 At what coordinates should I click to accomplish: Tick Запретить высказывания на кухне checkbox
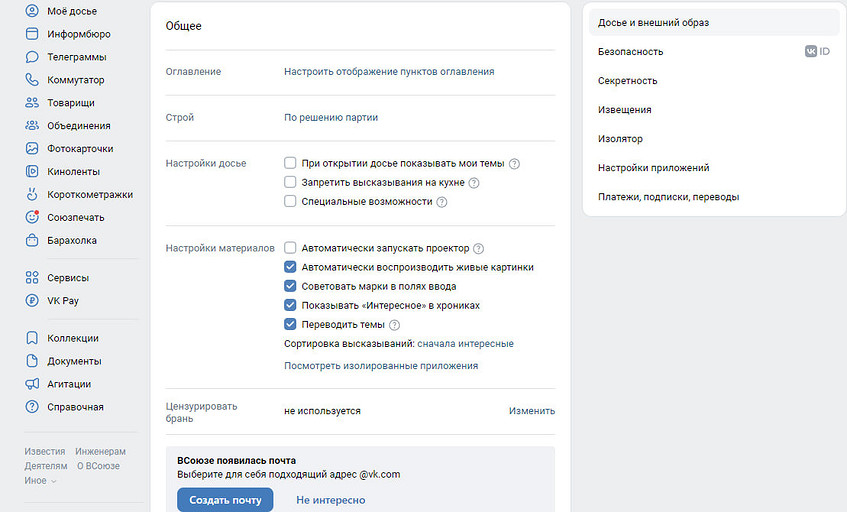point(290,182)
